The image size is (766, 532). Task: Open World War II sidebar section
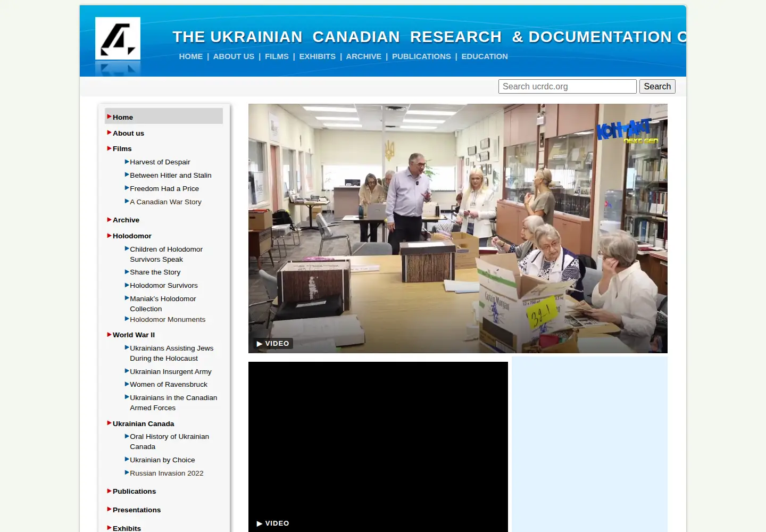134,335
